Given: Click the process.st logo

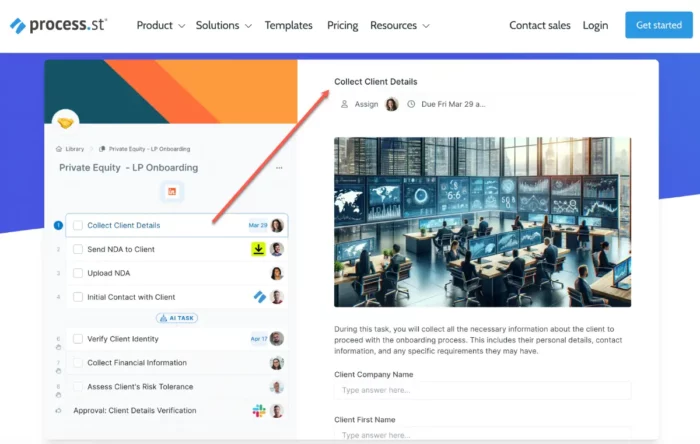Looking at the screenshot, I should pyautogui.click(x=58, y=25).
